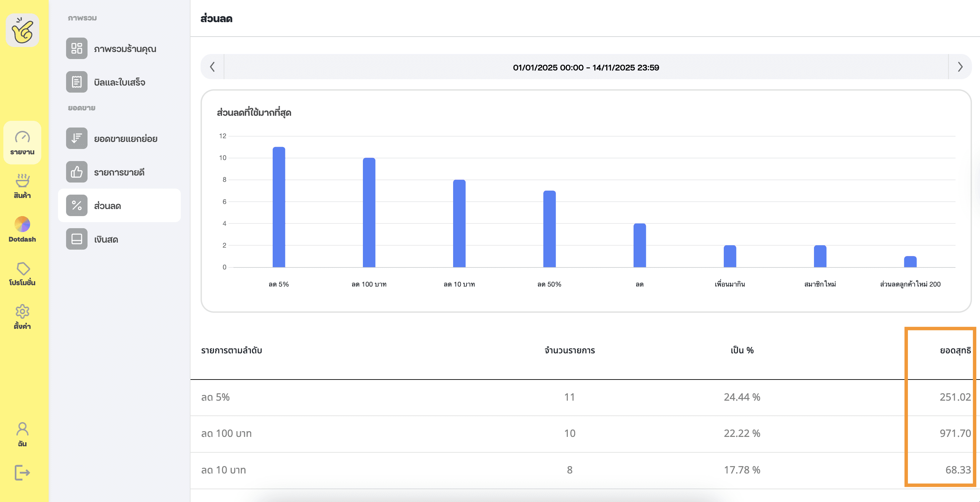Select the ลด 5% table row name
The height and width of the screenshot is (502, 980).
coord(215,397)
